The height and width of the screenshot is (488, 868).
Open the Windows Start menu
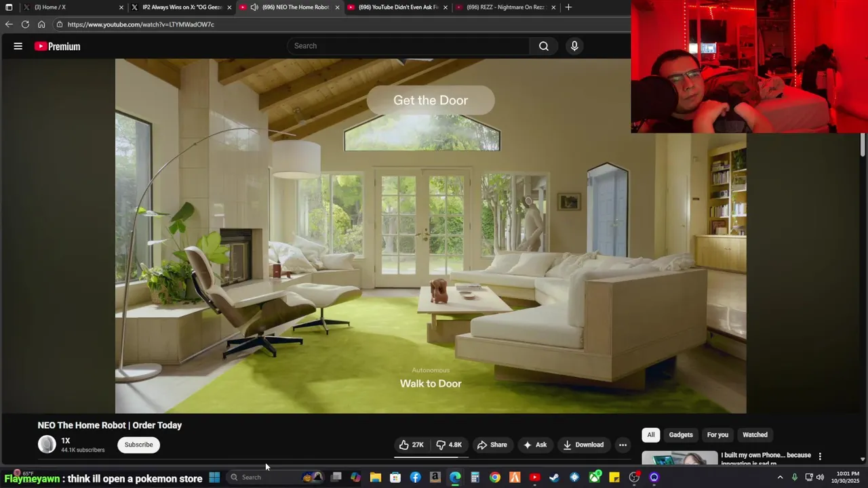tap(214, 477)
